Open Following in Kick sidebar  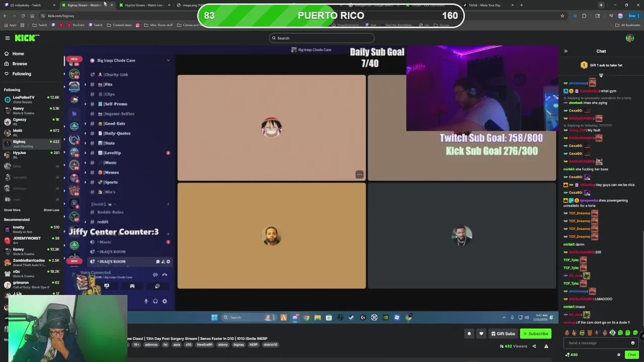point(22,74)
